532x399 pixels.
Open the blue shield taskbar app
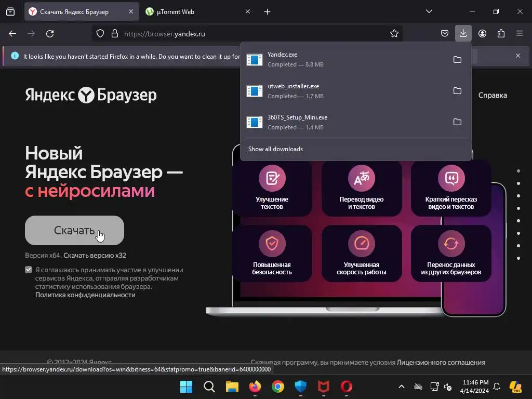(301, 387)
